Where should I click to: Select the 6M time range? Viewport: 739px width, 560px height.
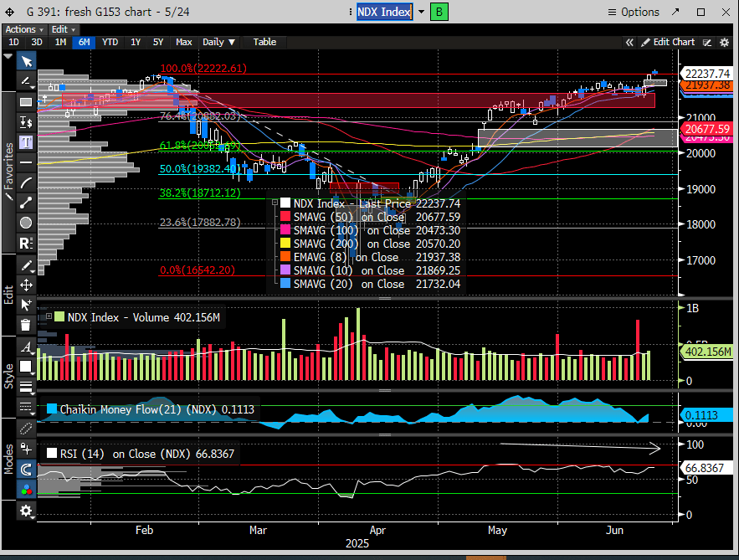(x=84, y=42)
